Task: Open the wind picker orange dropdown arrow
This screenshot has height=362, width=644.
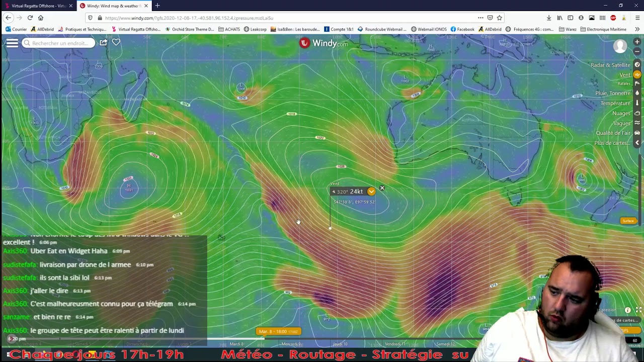Action: [x=371, y=192]
